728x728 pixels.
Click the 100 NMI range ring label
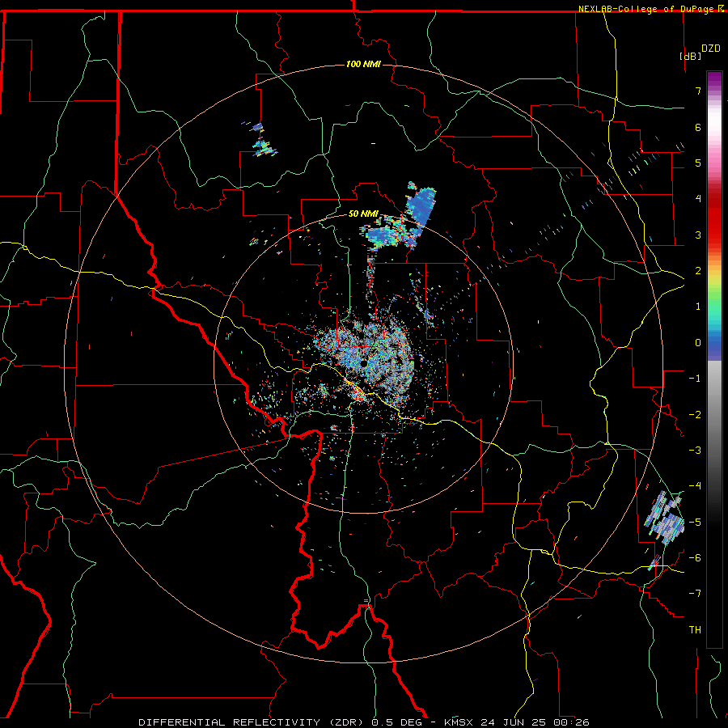pyautogui.click(x=363, y=64)
